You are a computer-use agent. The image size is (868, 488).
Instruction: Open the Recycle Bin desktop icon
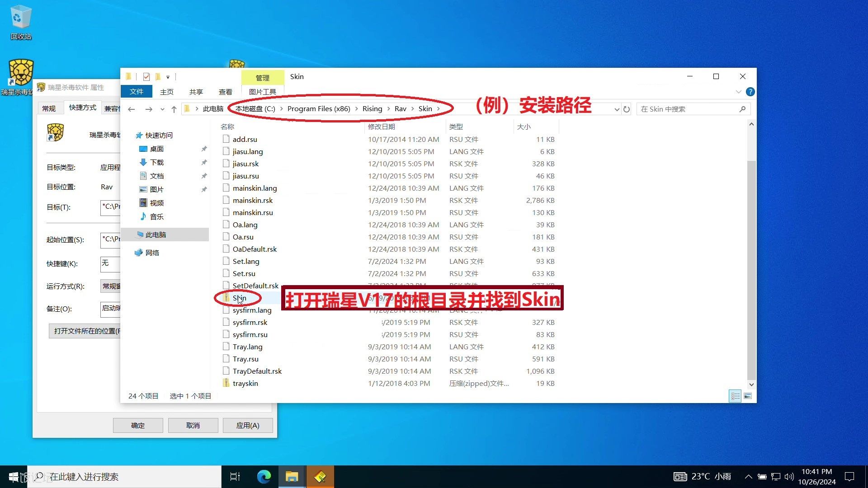21,23
